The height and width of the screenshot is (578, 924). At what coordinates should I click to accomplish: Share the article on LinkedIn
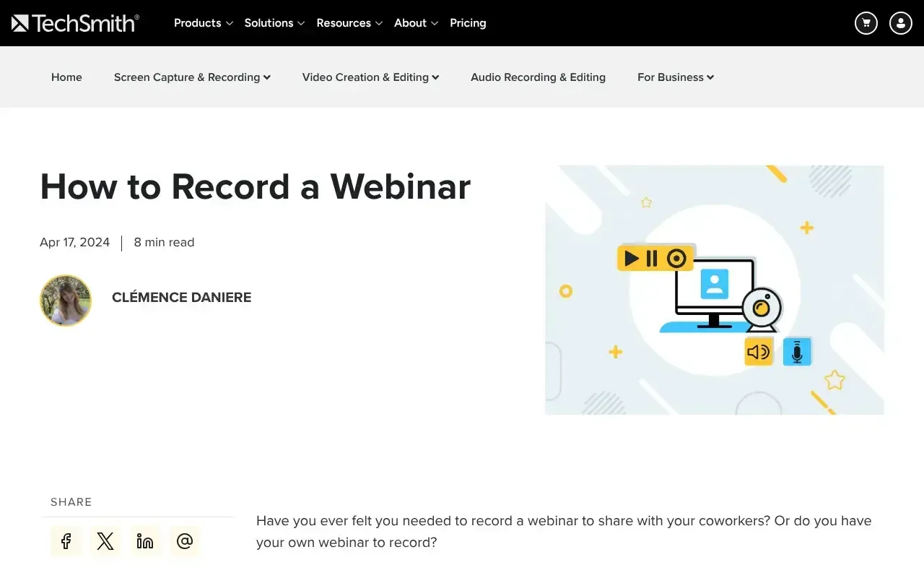point(145,541)
